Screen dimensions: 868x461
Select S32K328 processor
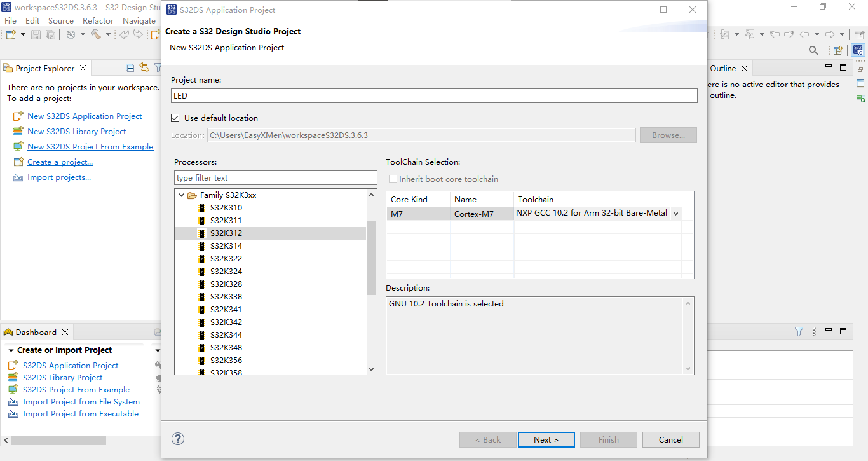(226, 284)
